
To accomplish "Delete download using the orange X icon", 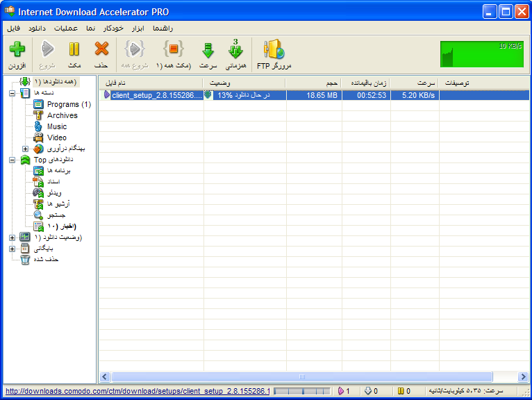I will [101, 49].
